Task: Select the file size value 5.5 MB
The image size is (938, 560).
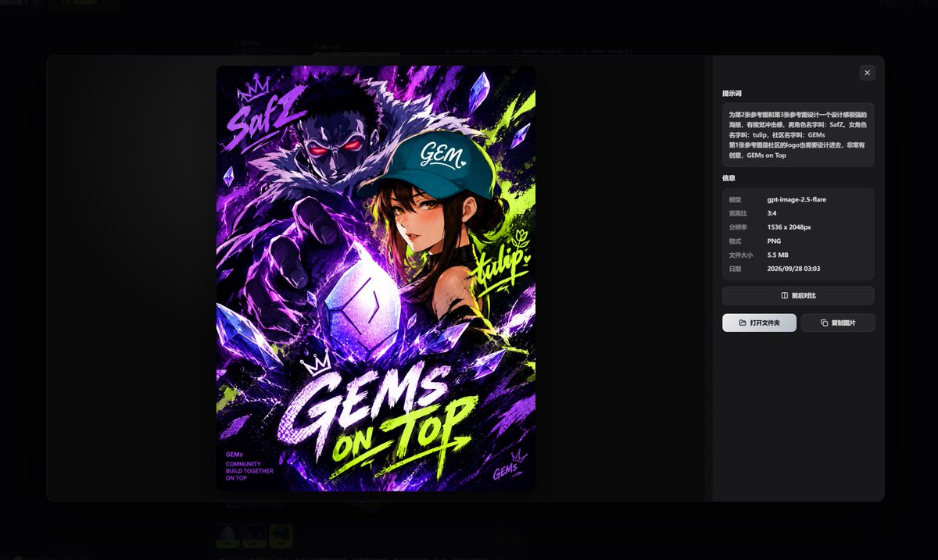Action: coord(777,255)
